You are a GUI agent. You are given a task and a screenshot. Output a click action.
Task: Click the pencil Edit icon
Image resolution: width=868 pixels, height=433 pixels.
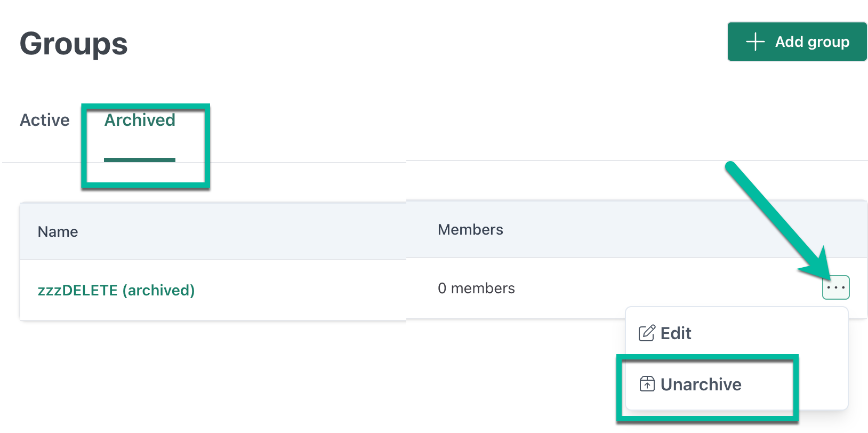(x=647, y=333)
